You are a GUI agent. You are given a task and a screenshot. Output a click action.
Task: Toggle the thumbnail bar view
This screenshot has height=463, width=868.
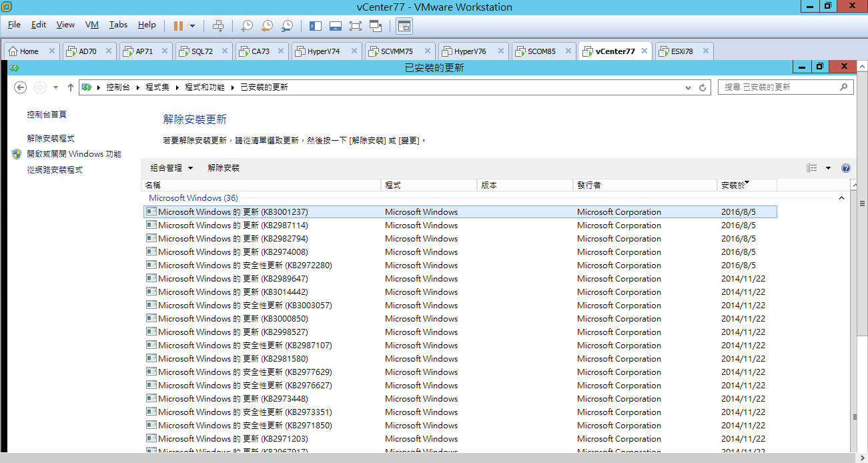point(336,26)
